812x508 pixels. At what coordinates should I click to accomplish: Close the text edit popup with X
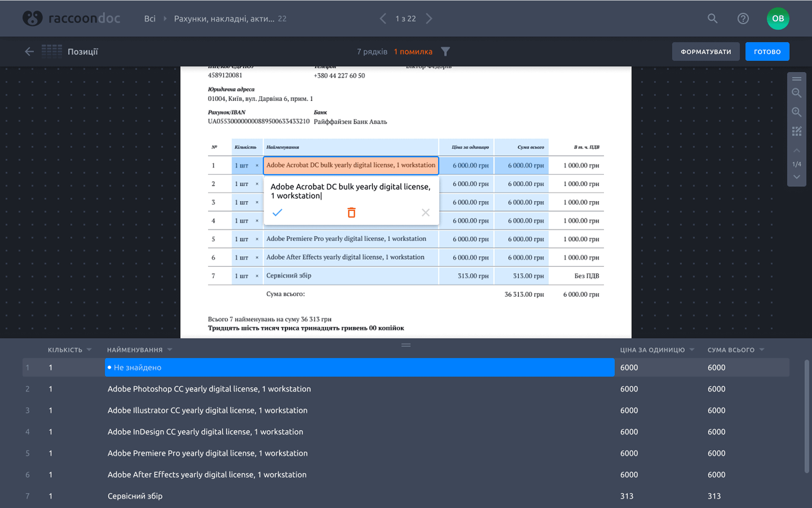click(x=425, y=212)
